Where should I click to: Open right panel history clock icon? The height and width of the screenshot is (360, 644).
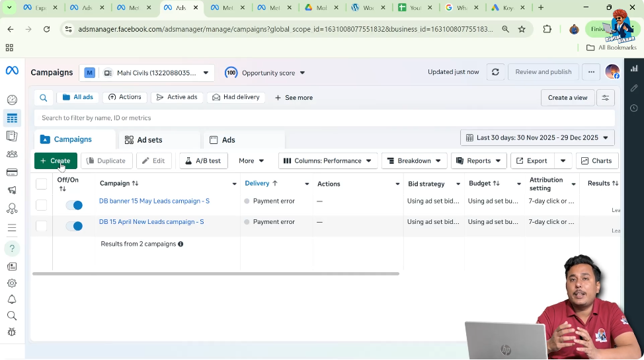pyautogui.click(x=634, y=108)
